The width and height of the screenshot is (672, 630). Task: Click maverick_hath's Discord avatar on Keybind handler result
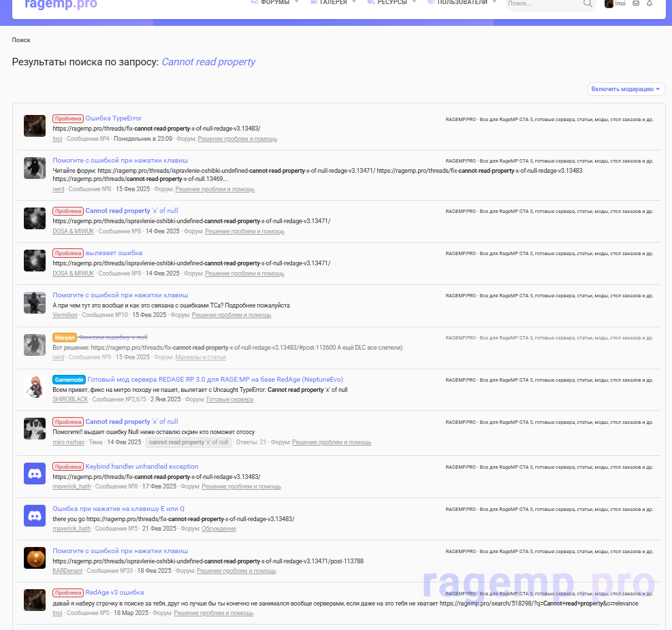(x=35, y=474)
